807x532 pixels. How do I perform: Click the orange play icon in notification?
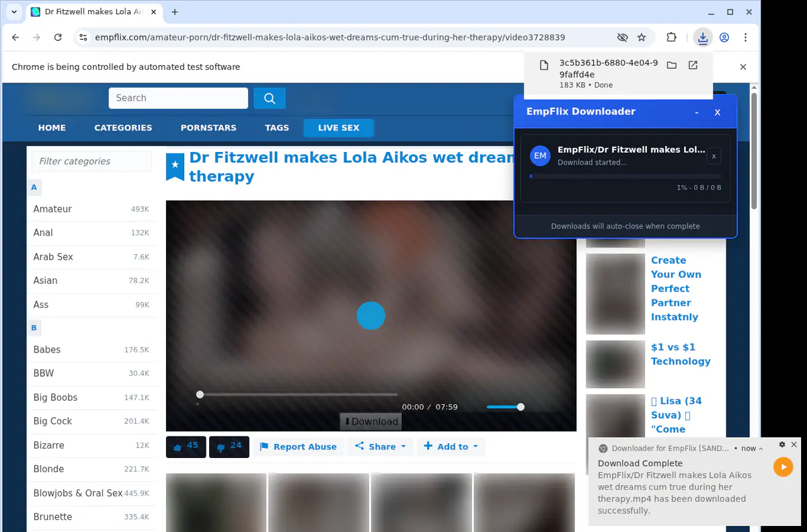tap(783, 467)
